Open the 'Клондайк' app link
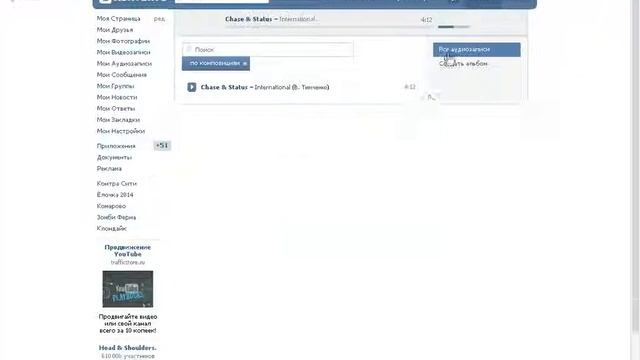 pyautogui.click(x=112, y=229)
